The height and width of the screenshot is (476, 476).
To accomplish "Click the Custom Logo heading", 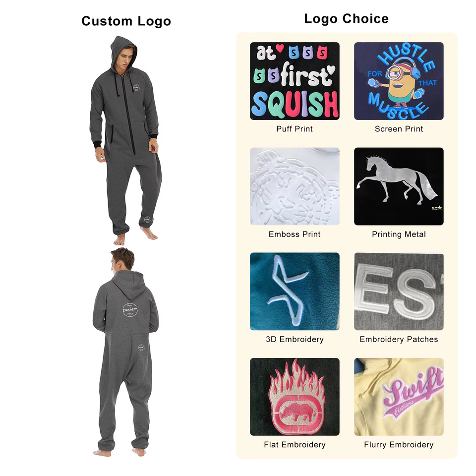I will click(126, 21).
